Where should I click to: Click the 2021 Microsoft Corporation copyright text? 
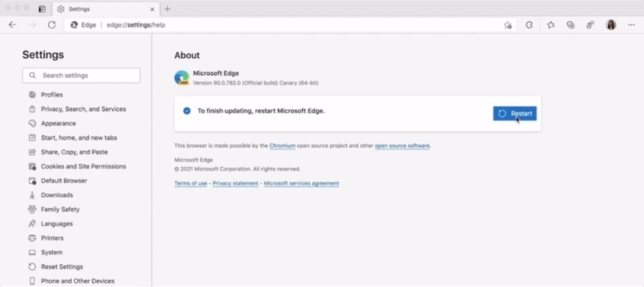point(237,169)
